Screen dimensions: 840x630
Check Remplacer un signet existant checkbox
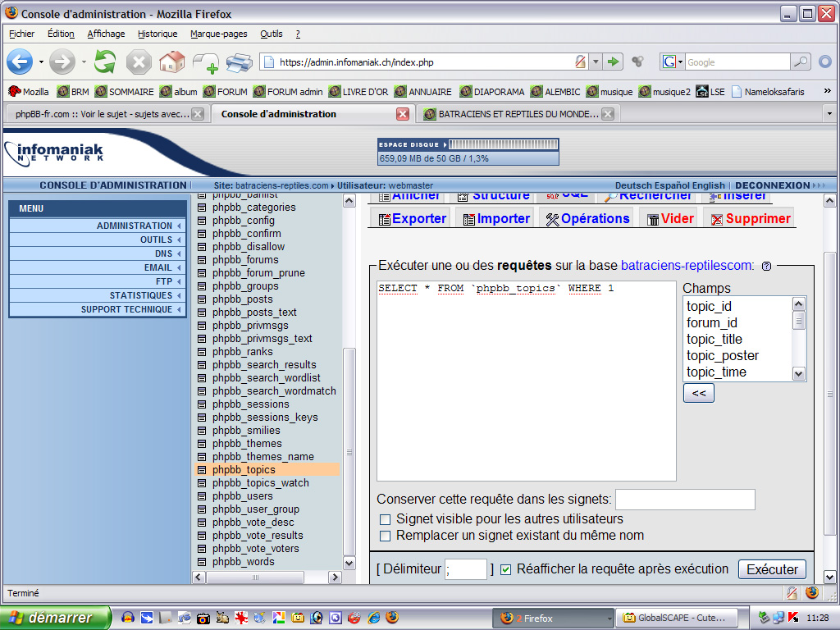385,536
